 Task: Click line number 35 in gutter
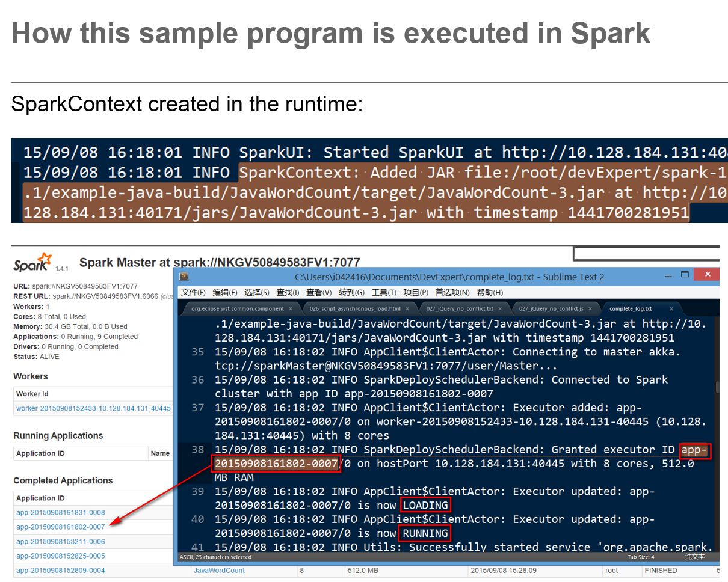[198, 352]
